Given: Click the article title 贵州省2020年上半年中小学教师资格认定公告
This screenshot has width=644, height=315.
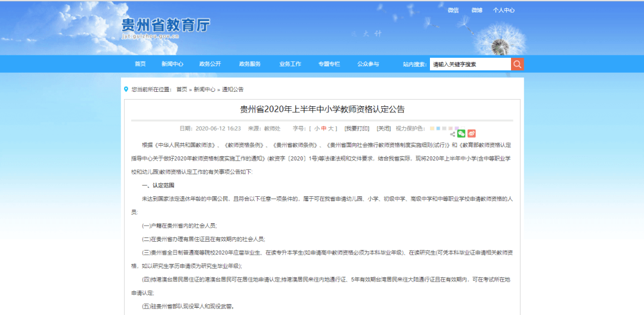Looking at the screenshot, I should [x=323, y=109].
